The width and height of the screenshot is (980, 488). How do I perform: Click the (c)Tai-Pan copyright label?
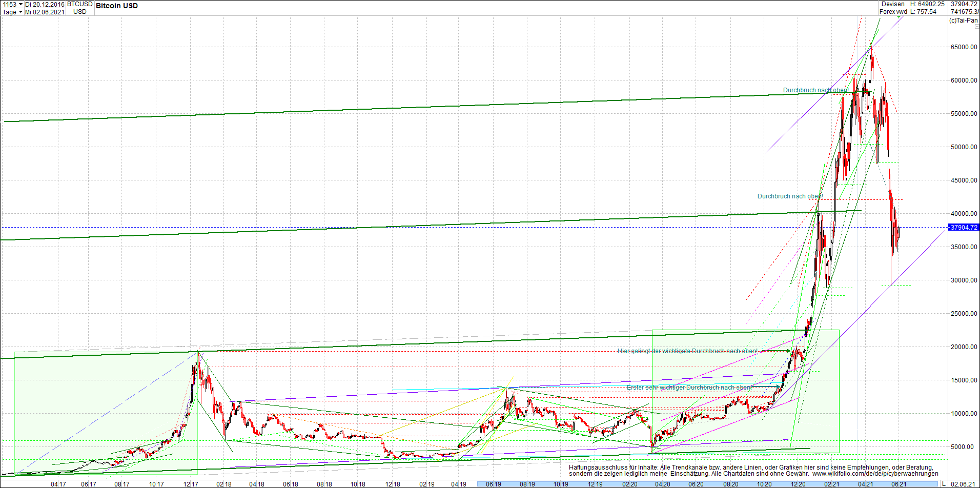(964, 21)
